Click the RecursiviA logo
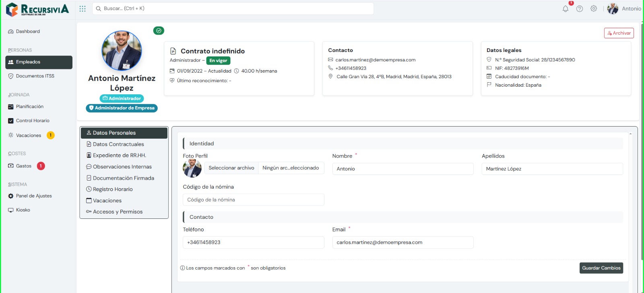This screenshot has height=293, width=644. pos(37,9)
